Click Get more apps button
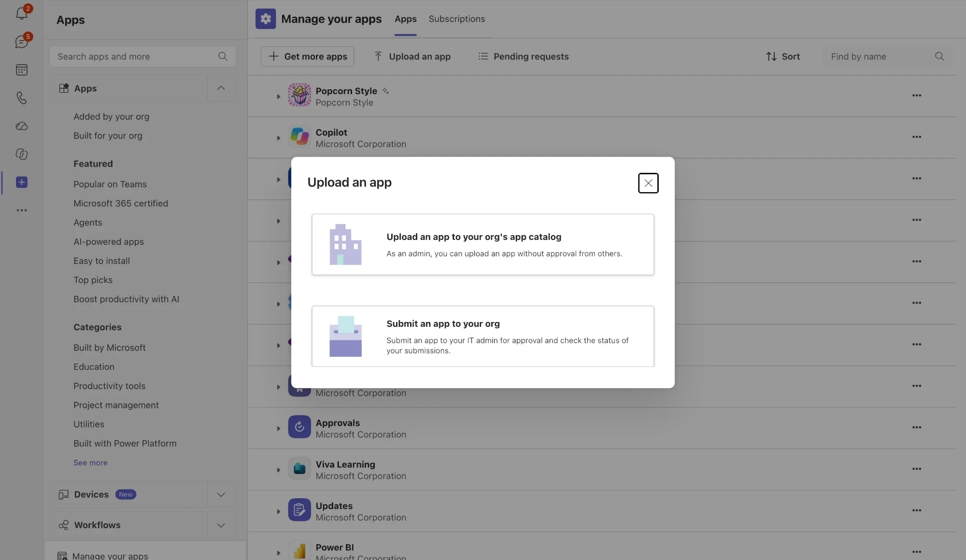The height and width of the screenshot is (560, 966). coord(307,56)
